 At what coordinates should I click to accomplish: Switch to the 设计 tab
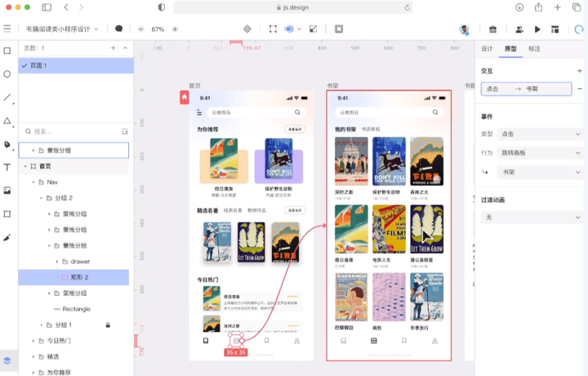pos(487,48)
